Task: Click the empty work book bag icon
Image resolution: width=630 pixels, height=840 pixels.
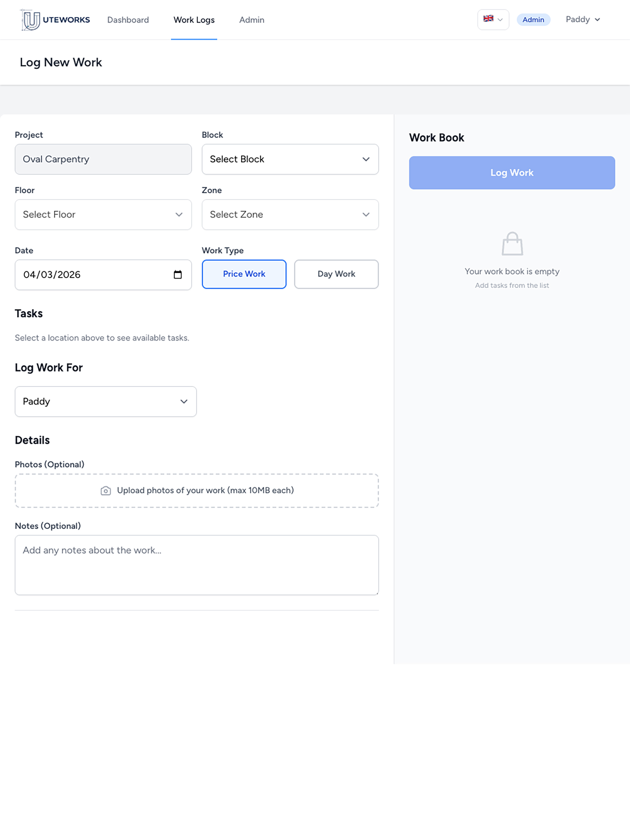Action: [512, 244]
